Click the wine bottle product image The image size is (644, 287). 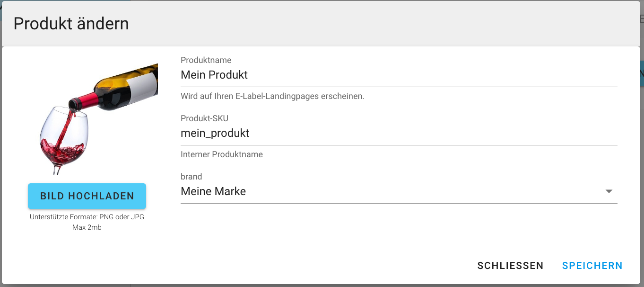point(98,118)
